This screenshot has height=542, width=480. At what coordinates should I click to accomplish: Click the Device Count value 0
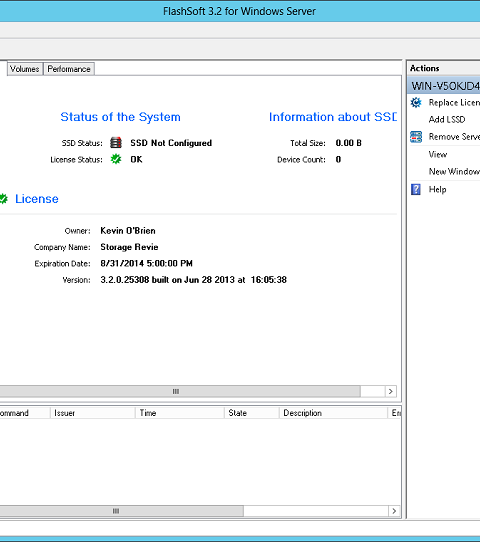pos(338,159)
